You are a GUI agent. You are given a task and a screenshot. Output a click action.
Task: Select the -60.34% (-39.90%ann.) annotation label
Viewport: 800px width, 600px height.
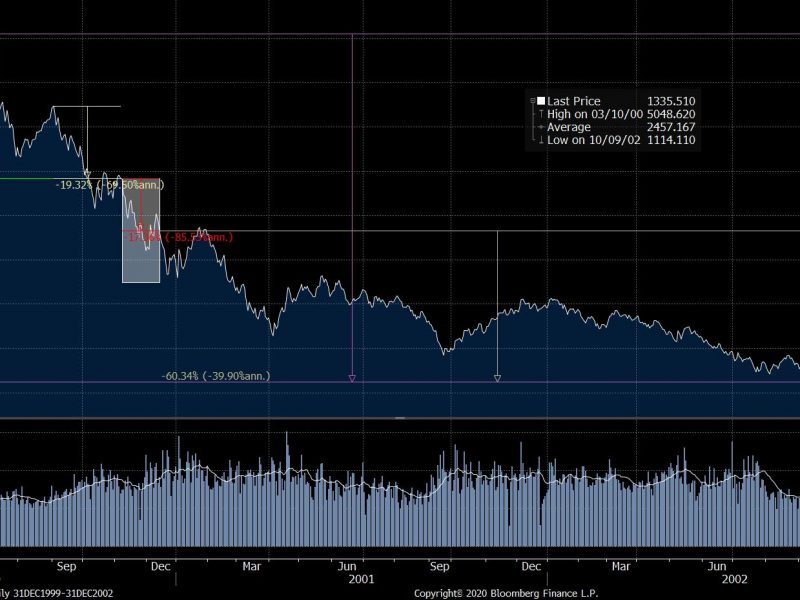tap(216, 376)
